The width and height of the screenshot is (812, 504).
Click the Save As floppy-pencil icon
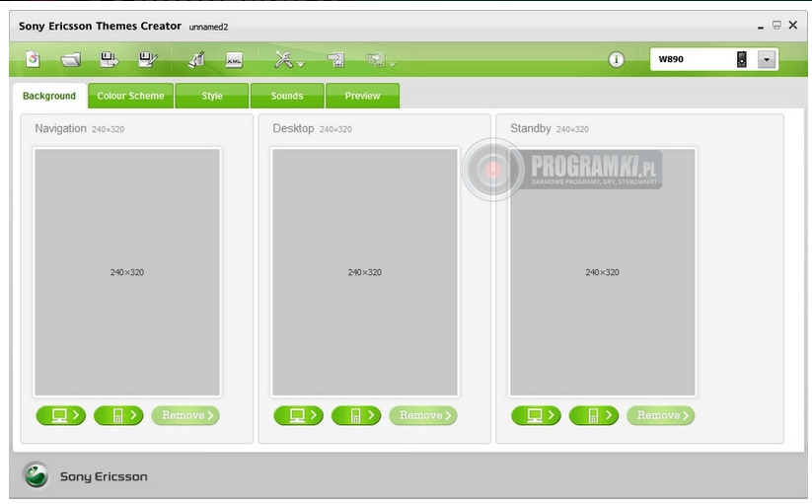point(148,59)
